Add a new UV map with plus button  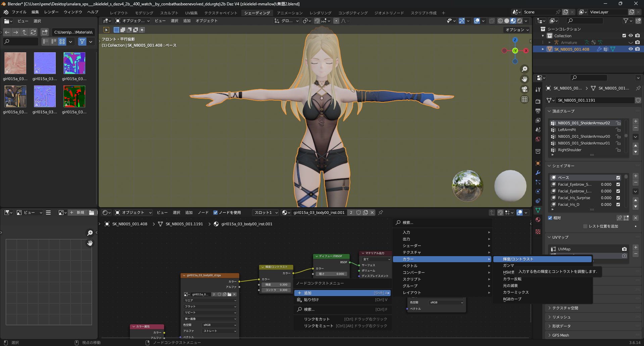pyautogui.click(x=636, y=247)
